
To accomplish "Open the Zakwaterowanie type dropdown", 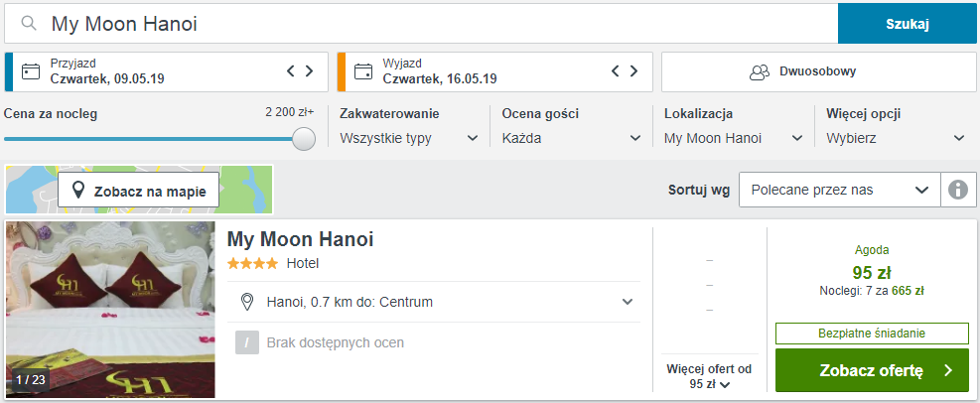I will pyautogui.click(x=409, y=138).
